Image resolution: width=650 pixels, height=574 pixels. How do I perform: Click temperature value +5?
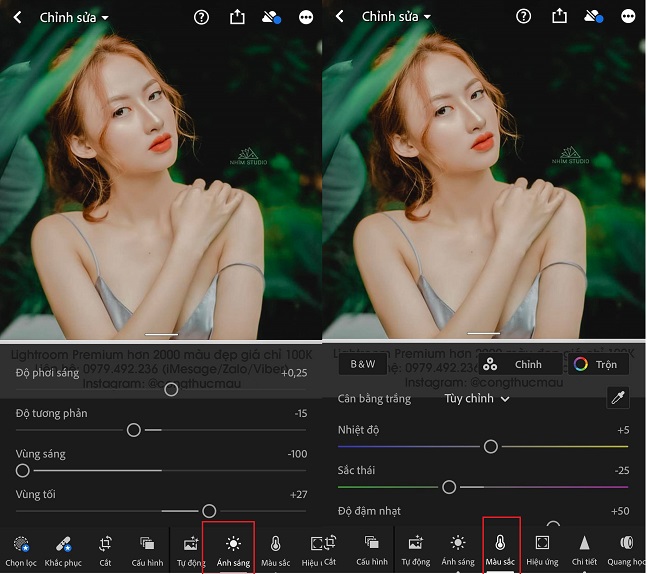pos(623,430)
